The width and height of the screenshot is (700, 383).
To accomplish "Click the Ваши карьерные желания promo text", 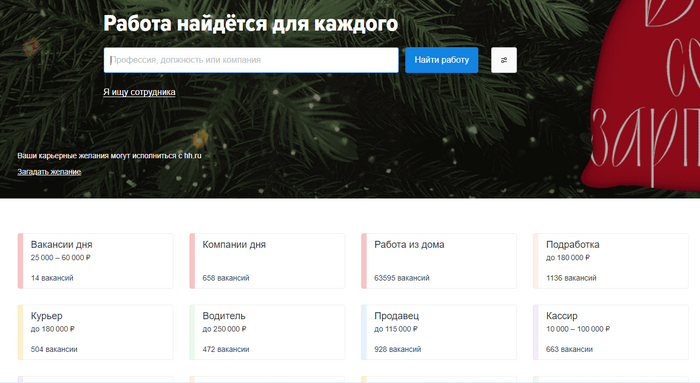I will pos(109,156).
